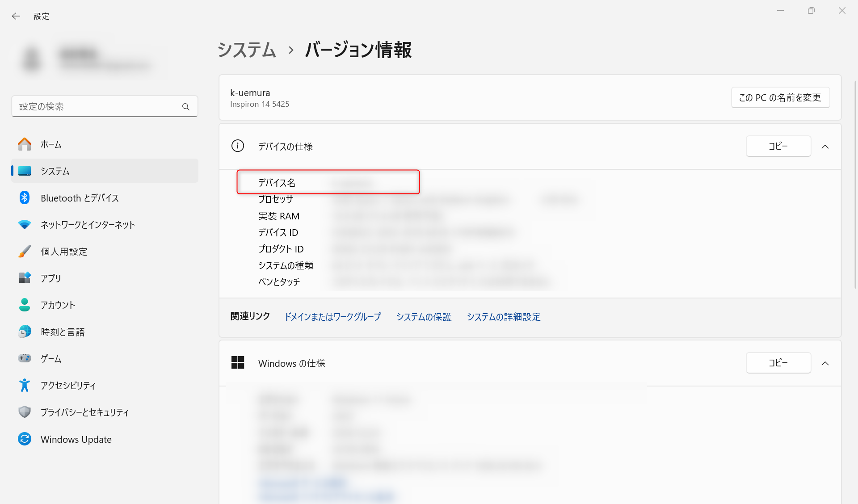Open アカウント settings in sidebar
This screenshot has width=858, height=504.
click(58, 305)
